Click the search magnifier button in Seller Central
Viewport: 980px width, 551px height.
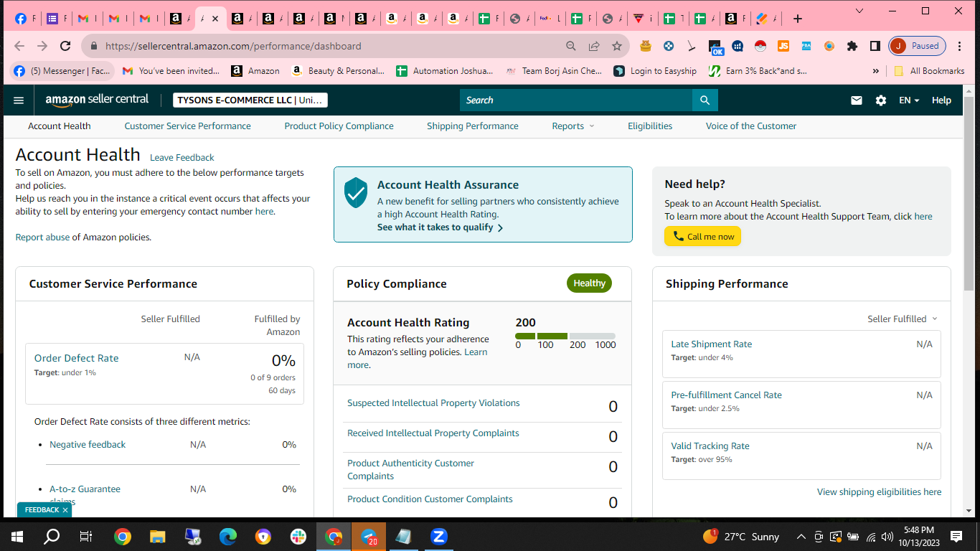tap(705, 100)
